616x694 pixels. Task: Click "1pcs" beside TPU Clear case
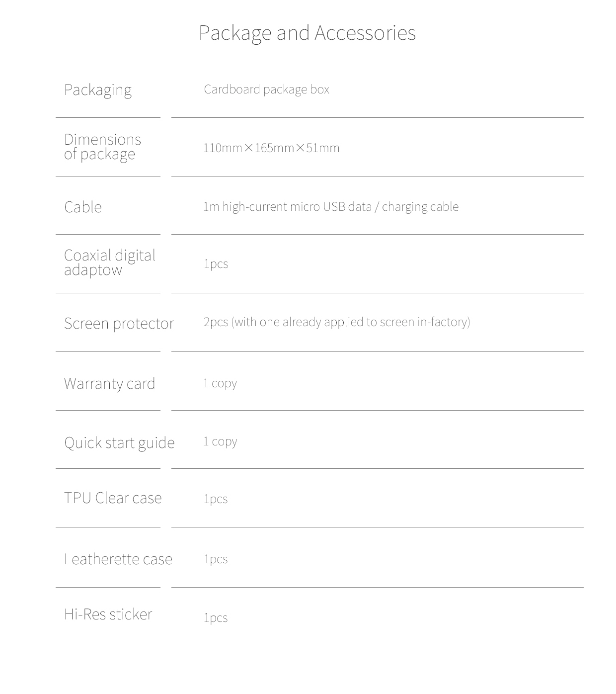pyautogui.click(x=216, y=499)
